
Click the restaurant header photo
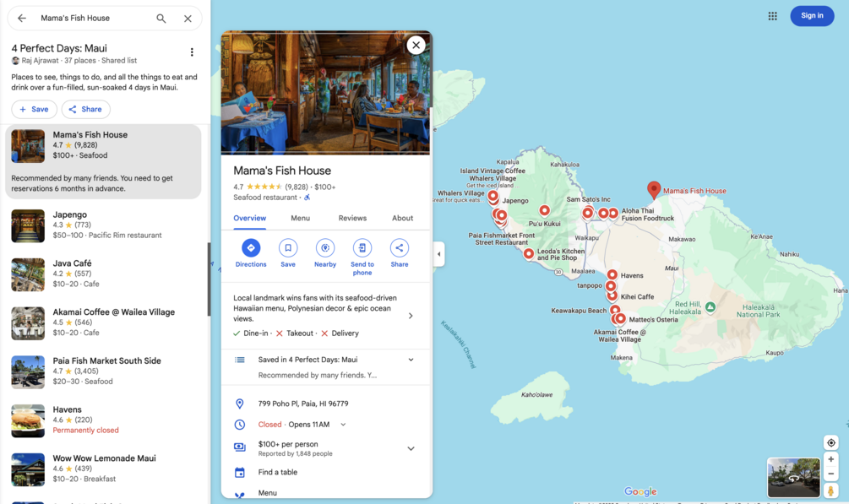click(x=325, y=93)
